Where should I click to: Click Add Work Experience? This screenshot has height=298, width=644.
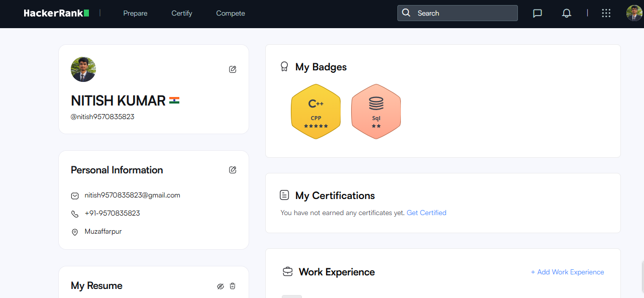click(x=567, y=272)
